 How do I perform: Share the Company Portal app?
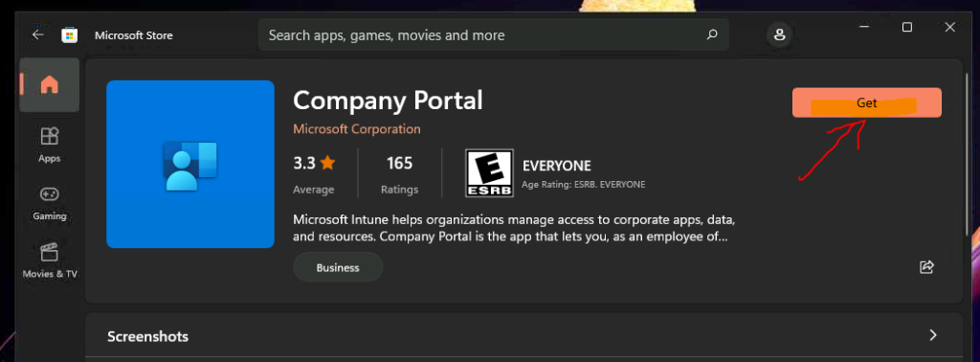tap(926, 267)
